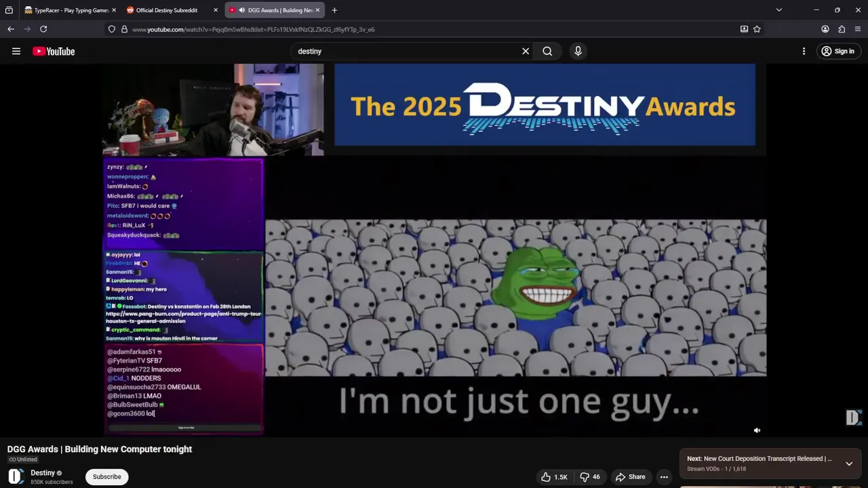Open Firefox View from the tab strip
Viewport: 868px width, 488px height.
point(9,10)
